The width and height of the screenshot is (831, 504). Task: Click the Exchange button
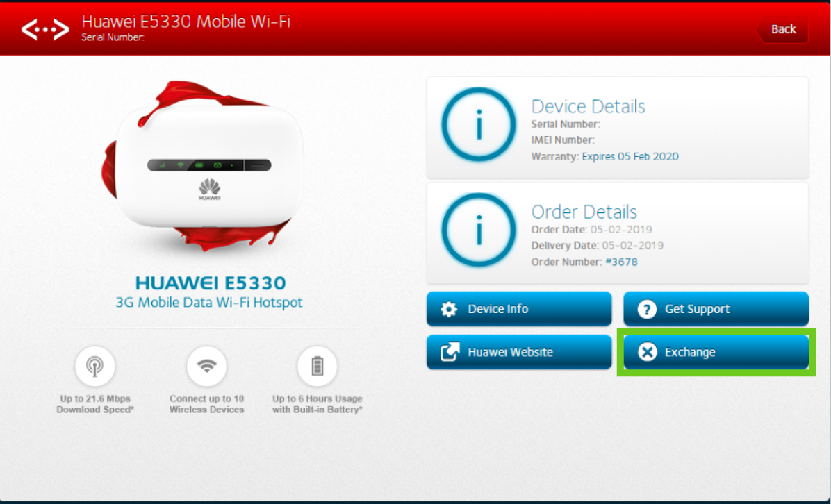tap(716, 353)
